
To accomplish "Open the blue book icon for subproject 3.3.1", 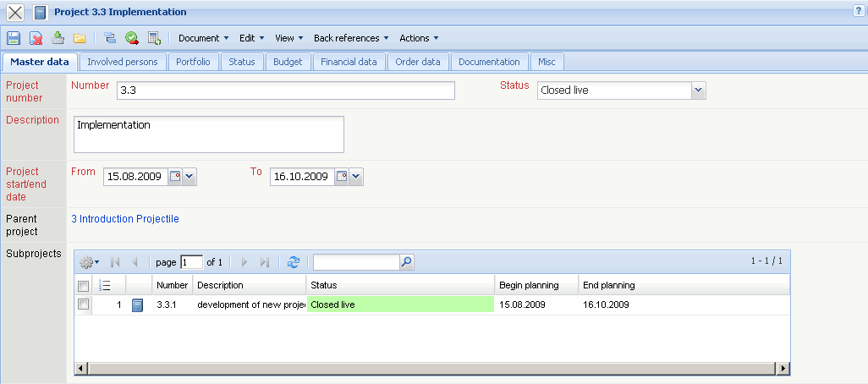I will click(138, 304).
